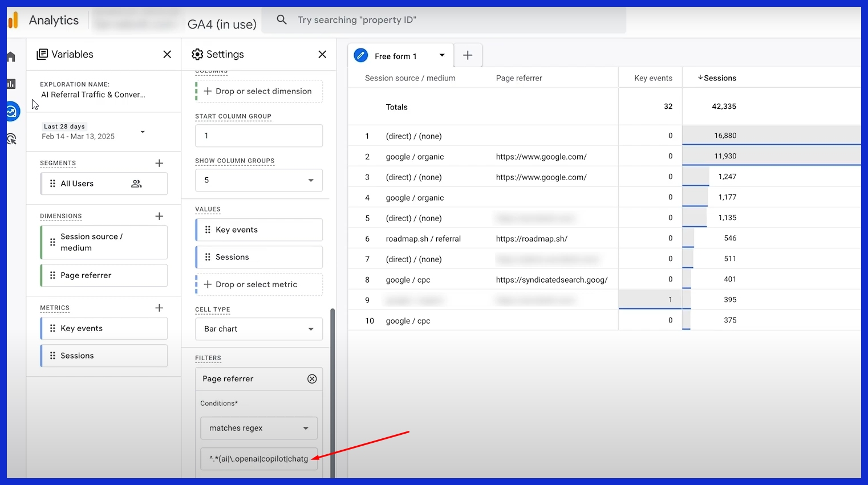Add a new segment with plus icon
The width and height of the screenshot is (868, 485).
159,163
